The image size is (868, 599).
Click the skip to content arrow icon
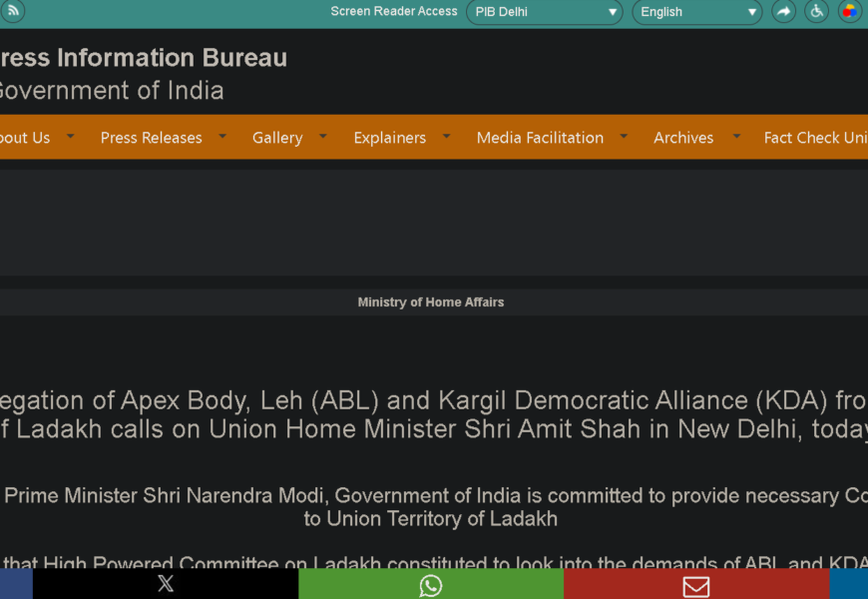click(x=784, y=12)
